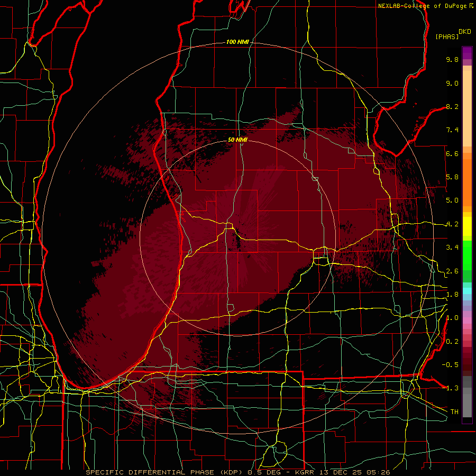Click the 50 NMI range ring label
The width and height of the screenshot is (476, 476).
coord(237,140)
